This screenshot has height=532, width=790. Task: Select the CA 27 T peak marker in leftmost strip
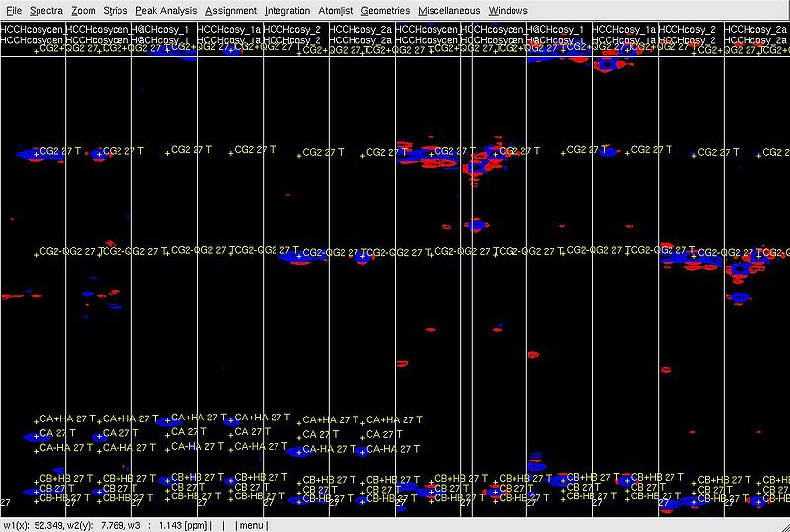pyautogui.click(x=37, y=434)
